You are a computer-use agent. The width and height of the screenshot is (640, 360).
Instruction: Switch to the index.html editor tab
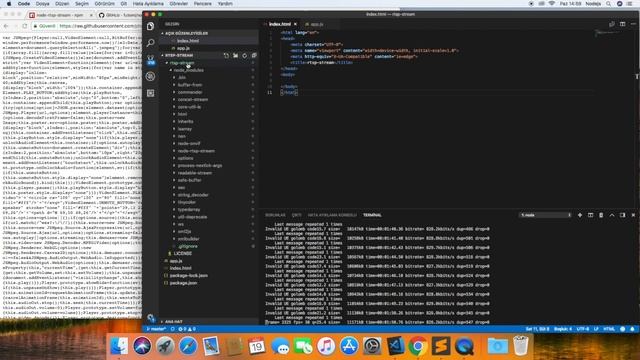pos(280,24)
